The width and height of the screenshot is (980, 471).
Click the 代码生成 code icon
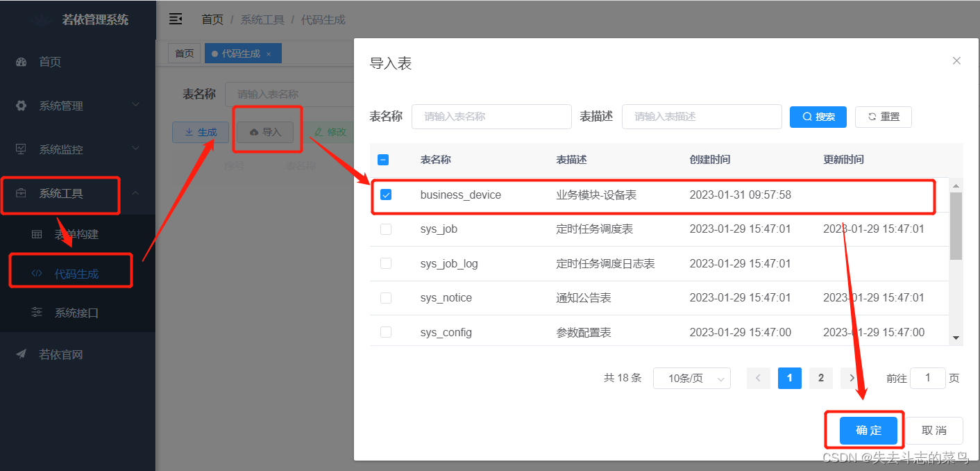(37, 274)
